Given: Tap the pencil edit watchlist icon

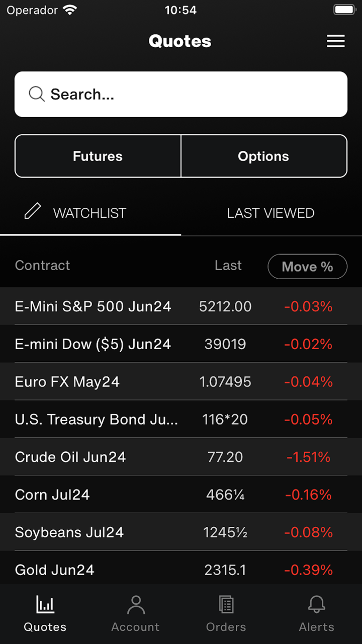Looking at the screenshot, I should tap(33, 211).
